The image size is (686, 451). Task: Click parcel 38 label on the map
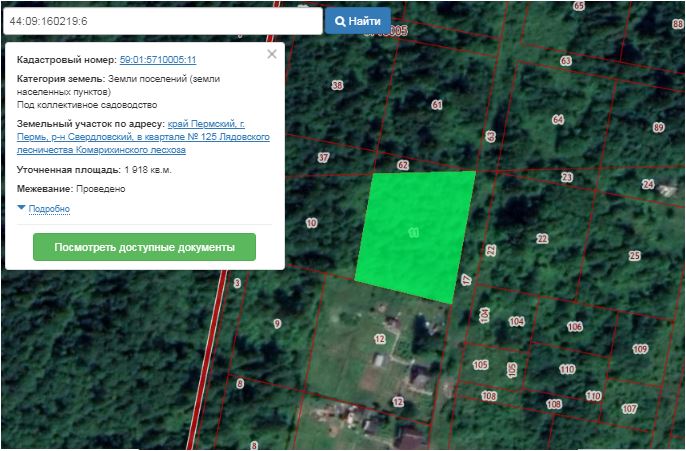337,85
